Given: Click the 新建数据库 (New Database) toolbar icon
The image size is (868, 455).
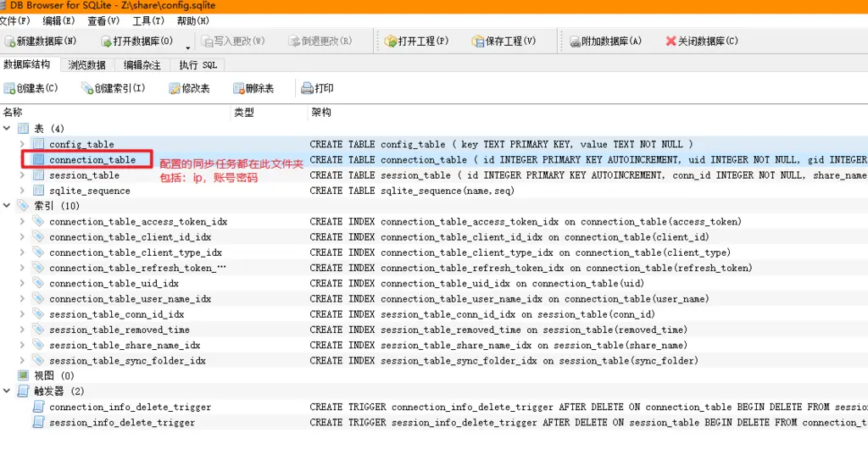Looking at the screenshot, I should click(9, 41).
